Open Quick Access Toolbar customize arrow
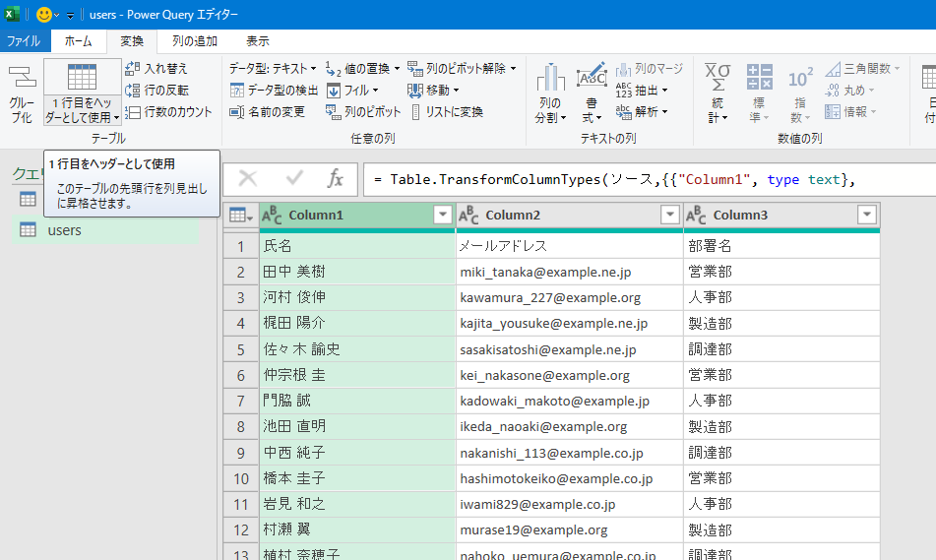The width and height of the screenshot is (936, 560). coord(70,15)
